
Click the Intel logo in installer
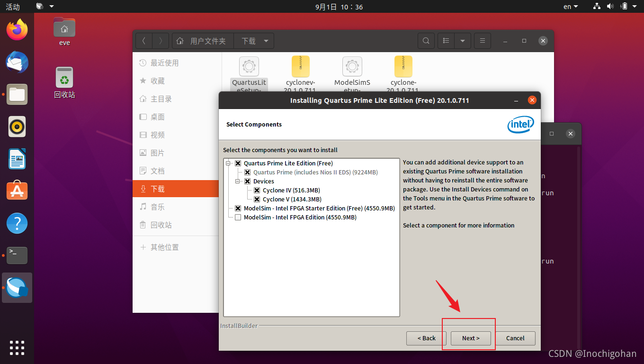point(521,125)
